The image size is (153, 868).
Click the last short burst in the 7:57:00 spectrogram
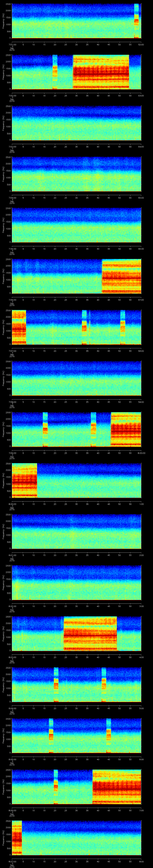122,327
